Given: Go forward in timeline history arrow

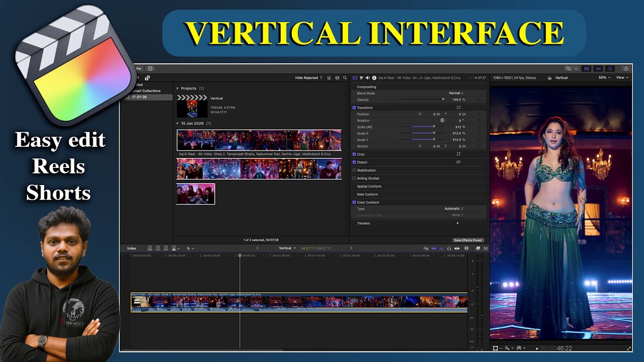Looking at the screenshot, I should [x=351, y=248].
